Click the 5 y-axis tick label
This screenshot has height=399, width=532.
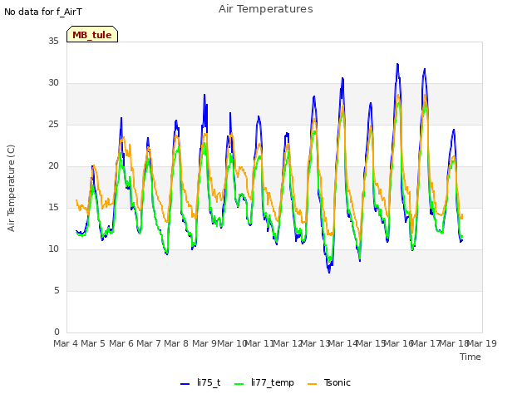pyautogui.click(x=57, y=290)
